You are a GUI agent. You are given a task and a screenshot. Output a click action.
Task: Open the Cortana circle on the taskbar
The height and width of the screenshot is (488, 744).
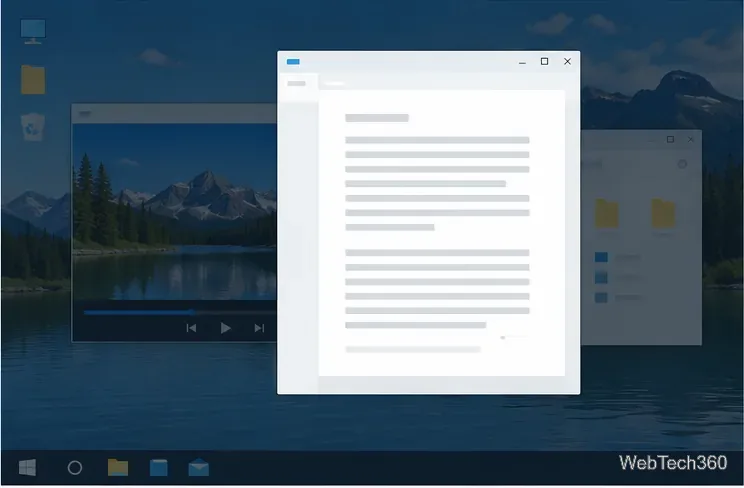pyautogui.click(x=75, y=468)
